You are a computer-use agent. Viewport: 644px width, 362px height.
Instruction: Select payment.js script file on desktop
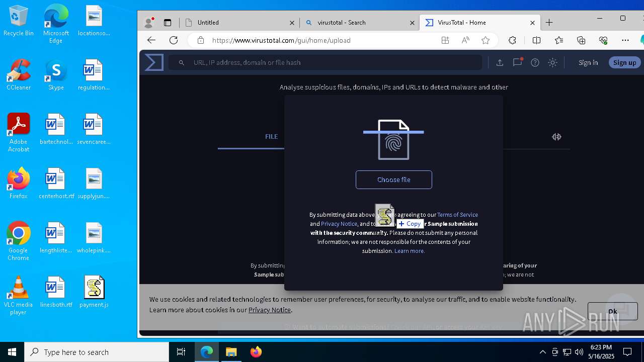94,293
